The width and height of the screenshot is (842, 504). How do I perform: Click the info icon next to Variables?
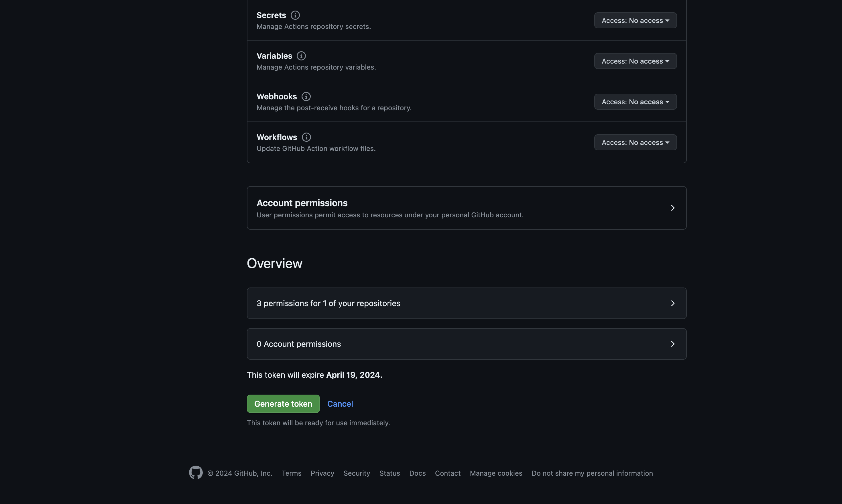pos(301,56)
